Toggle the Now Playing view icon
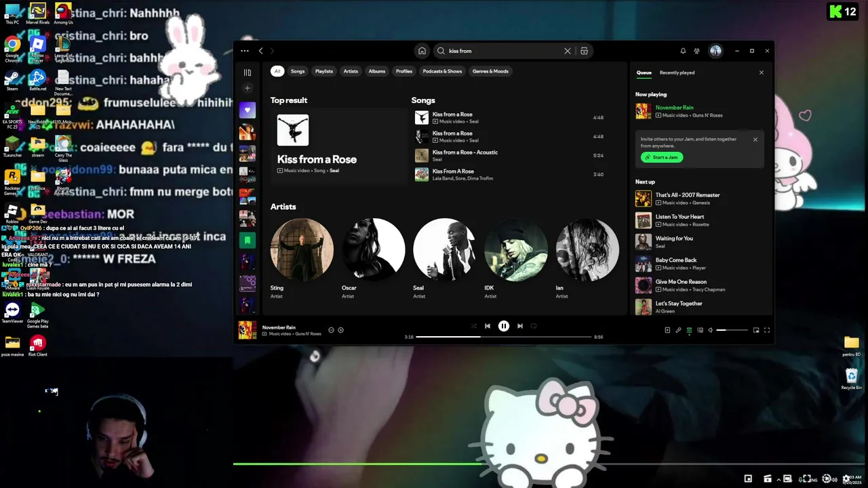 pos(667,330)
